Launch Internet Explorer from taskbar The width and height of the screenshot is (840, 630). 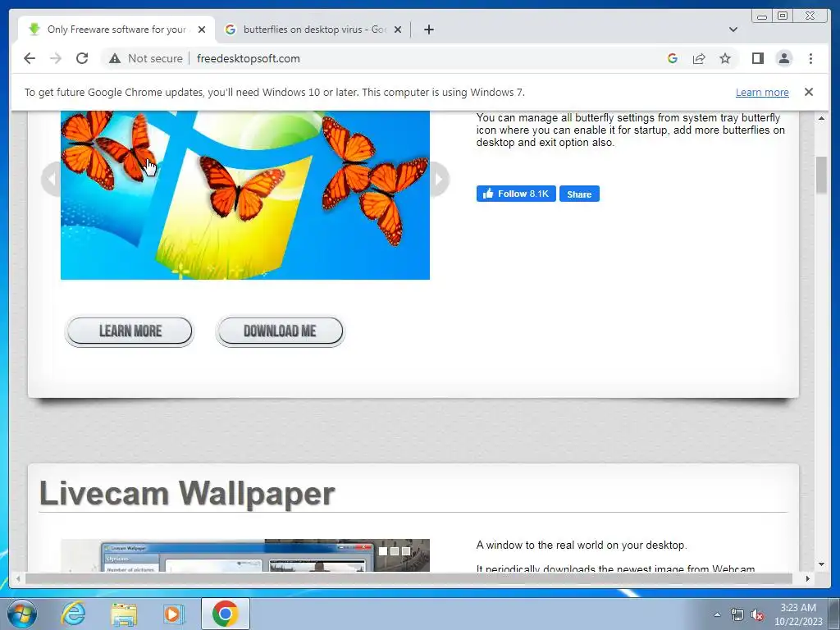[x=73, y=614]
